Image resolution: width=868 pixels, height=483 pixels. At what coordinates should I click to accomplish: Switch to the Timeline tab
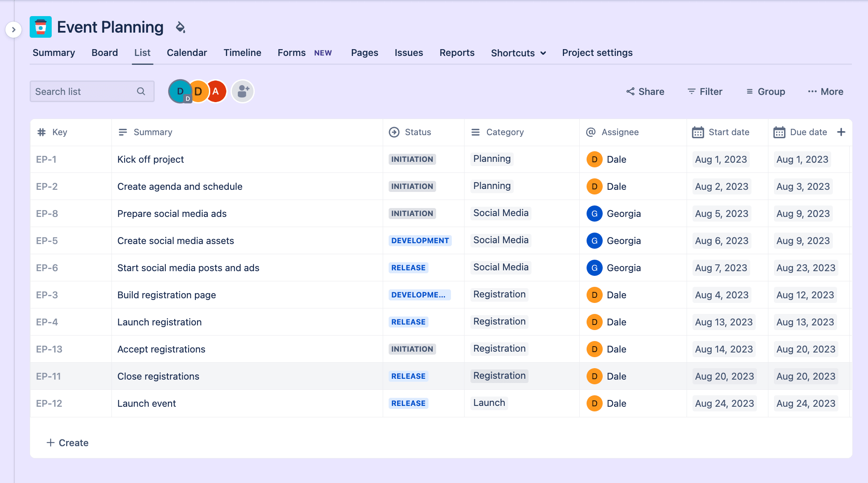(242, 53)
